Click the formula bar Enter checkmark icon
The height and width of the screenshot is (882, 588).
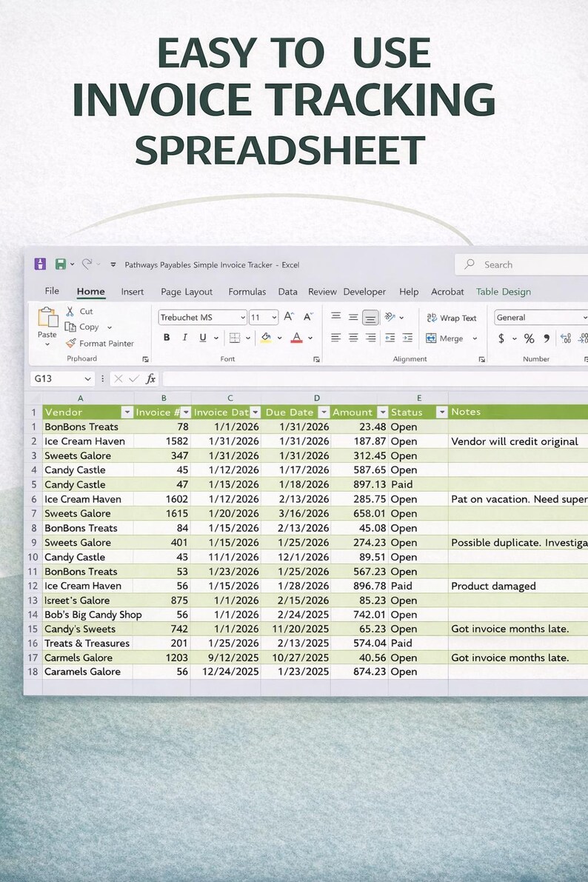(133, 378)
